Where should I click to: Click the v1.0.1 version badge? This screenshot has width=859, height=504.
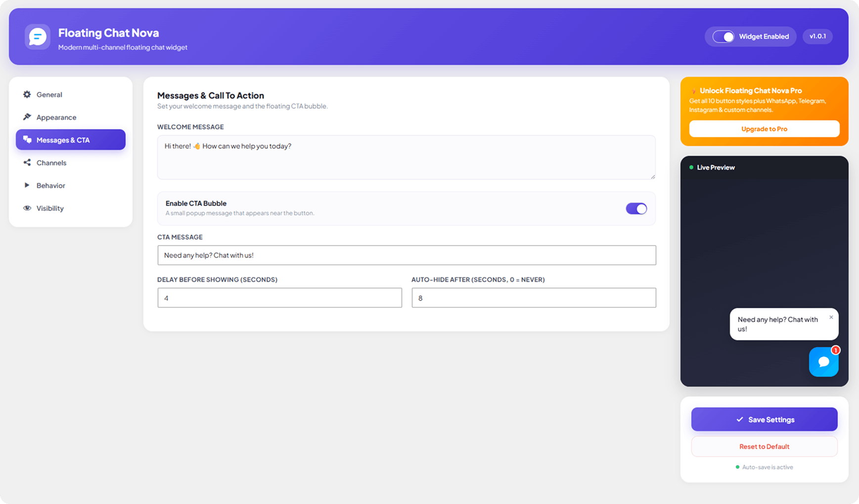point(817,36)
